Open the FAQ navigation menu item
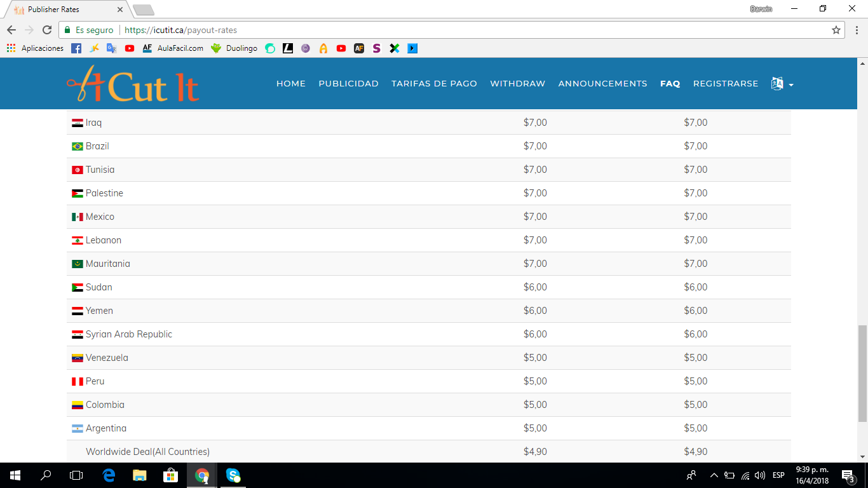The height and width of the screenshot is (488, 868). click(x=670, y=83)
